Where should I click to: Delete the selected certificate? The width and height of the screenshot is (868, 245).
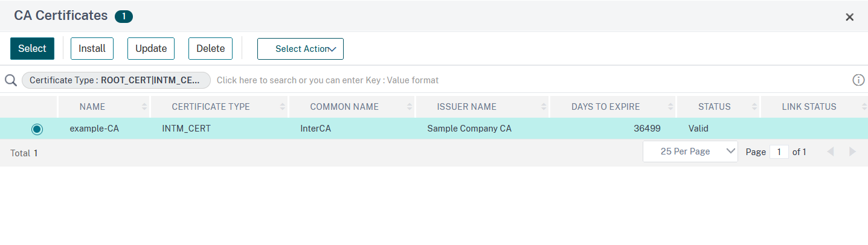click(210, 49)
